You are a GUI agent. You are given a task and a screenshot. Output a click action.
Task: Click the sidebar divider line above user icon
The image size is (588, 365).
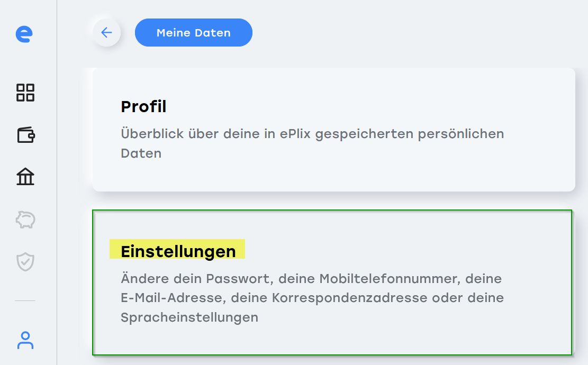(x=25, y=300)
